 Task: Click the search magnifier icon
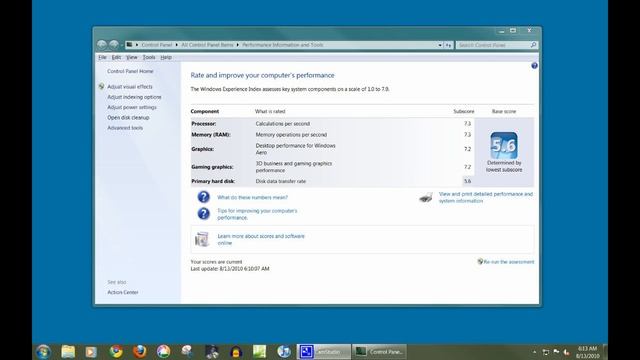(x=533, y=45)
